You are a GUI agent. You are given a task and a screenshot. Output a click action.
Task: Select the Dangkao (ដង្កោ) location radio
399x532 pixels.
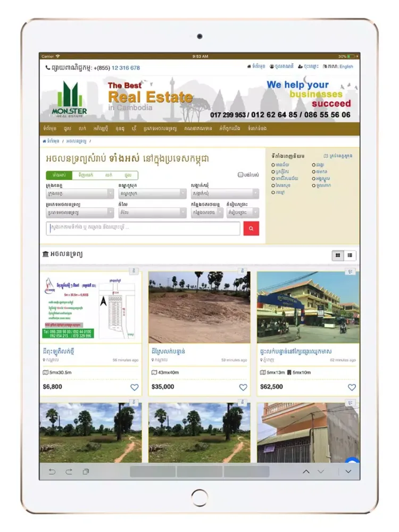click(x=314, y=165)
